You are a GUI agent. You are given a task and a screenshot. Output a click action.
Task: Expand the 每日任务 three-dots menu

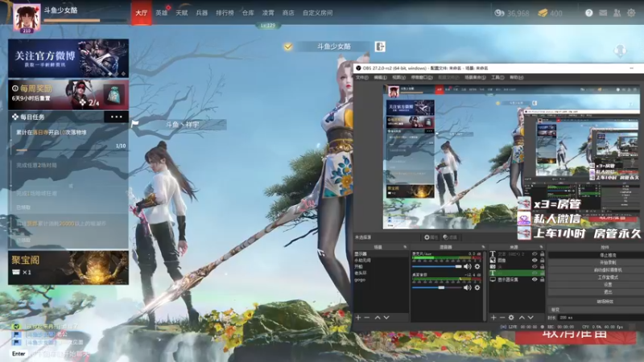116,117
